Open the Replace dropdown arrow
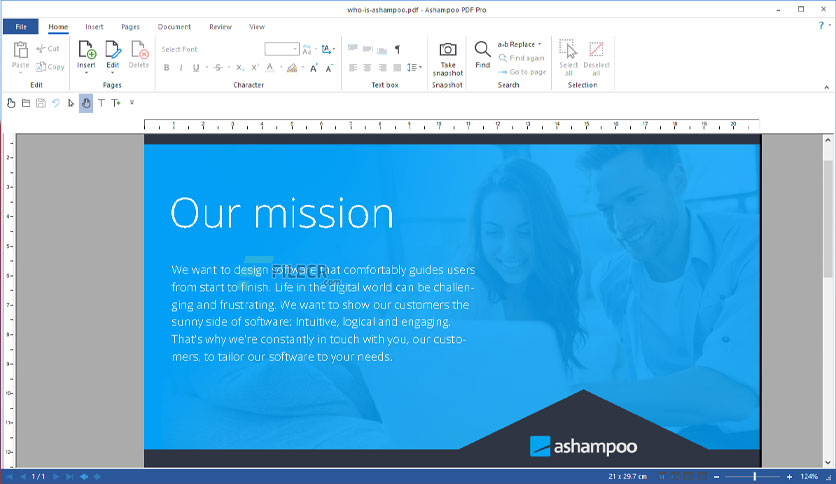The height and width of the screenshot is (484, 836). coord(540,44)
